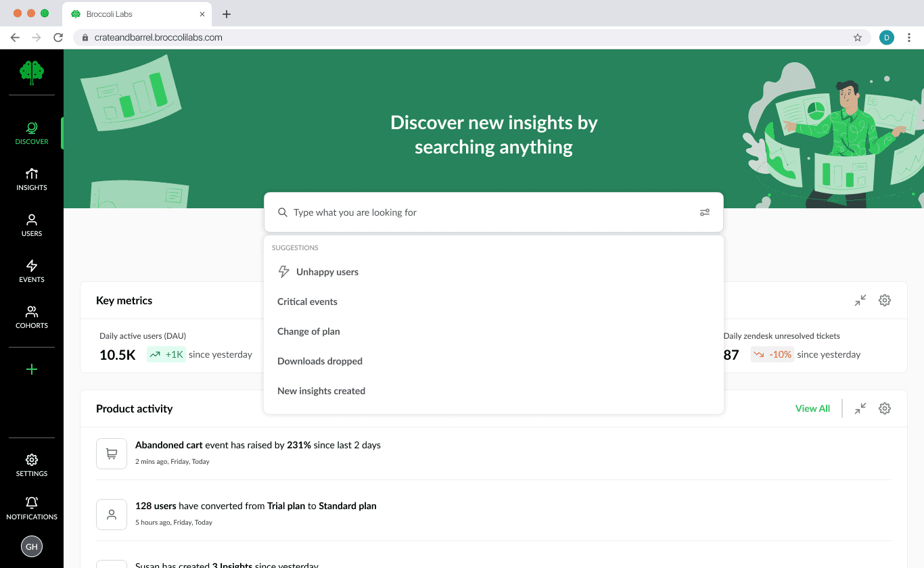Click View All in Product activity
Screen dimensions: 924x568
(x=812, y=408)
